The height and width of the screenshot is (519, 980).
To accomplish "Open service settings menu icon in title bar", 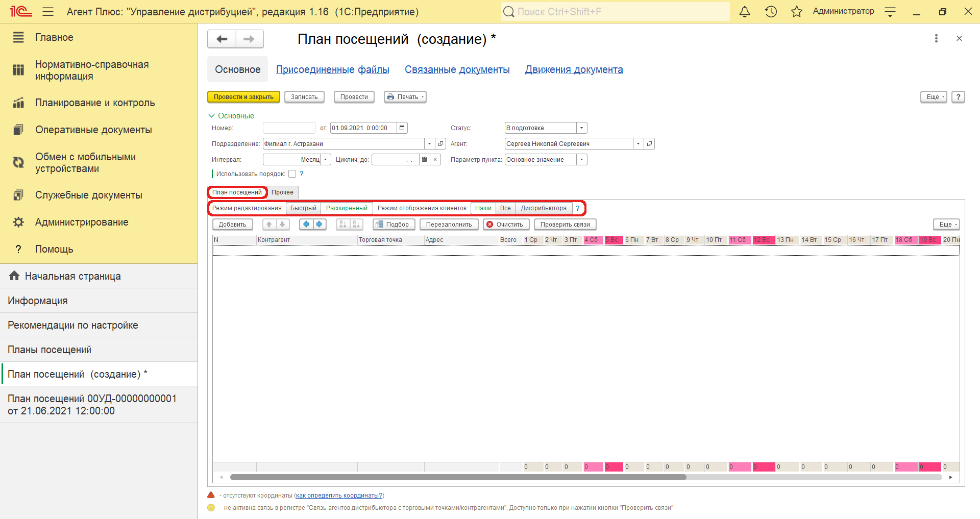I will pos(890,12).
